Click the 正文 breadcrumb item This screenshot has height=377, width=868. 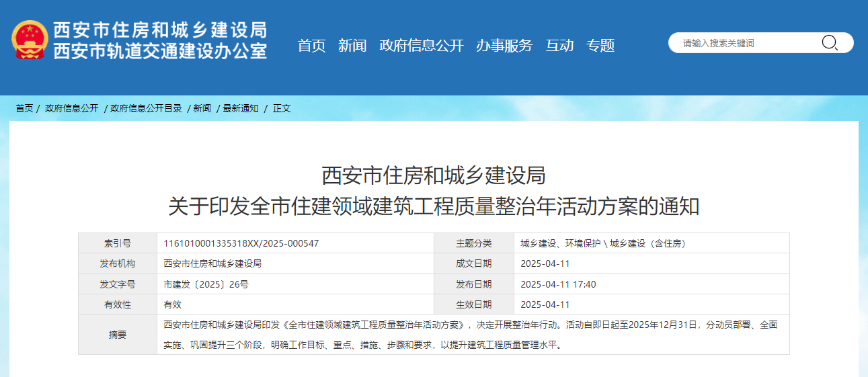tap(282, 108)
